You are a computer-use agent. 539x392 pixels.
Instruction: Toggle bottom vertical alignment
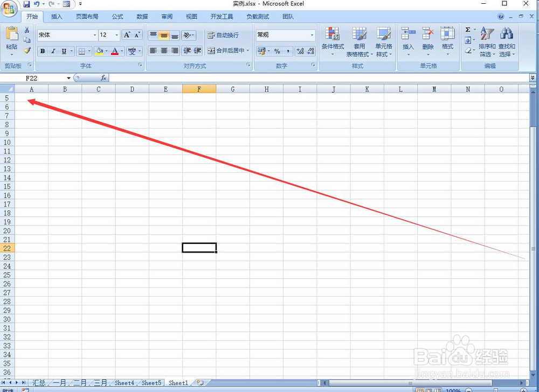pos(175,35)
